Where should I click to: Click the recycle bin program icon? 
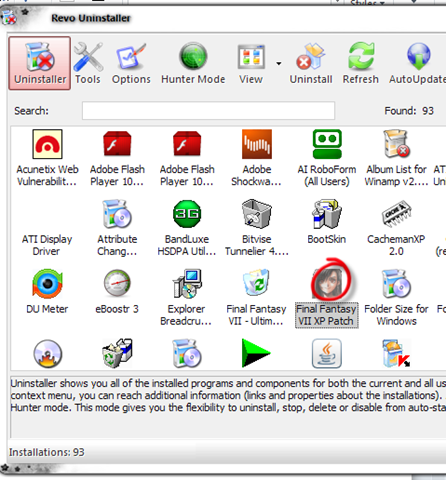[x=117, y=353]
